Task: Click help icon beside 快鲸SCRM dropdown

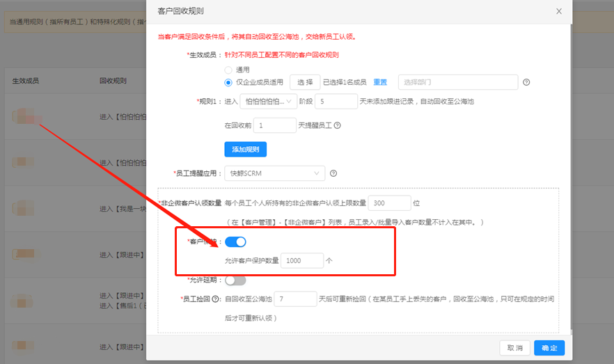Action: 333,173
